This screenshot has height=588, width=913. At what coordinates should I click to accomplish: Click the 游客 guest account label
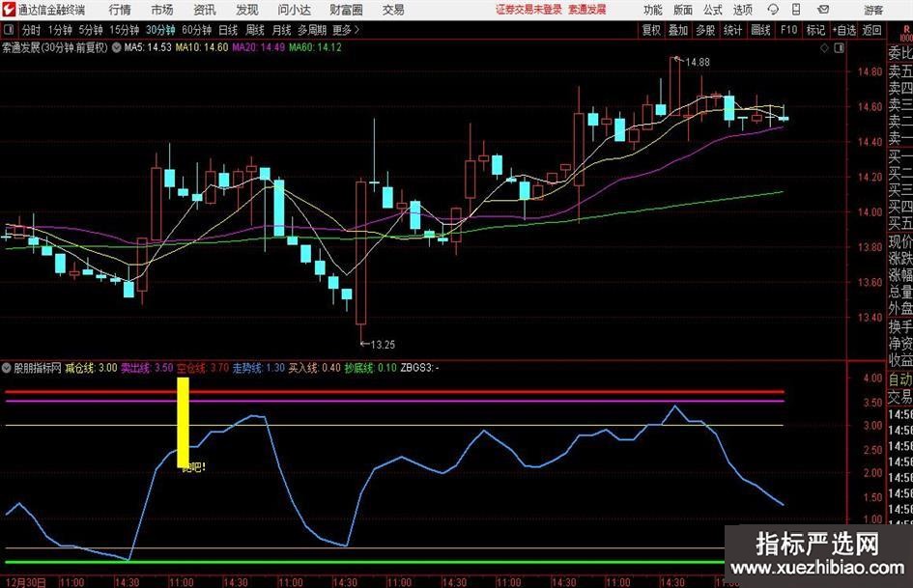coord(872,10)
